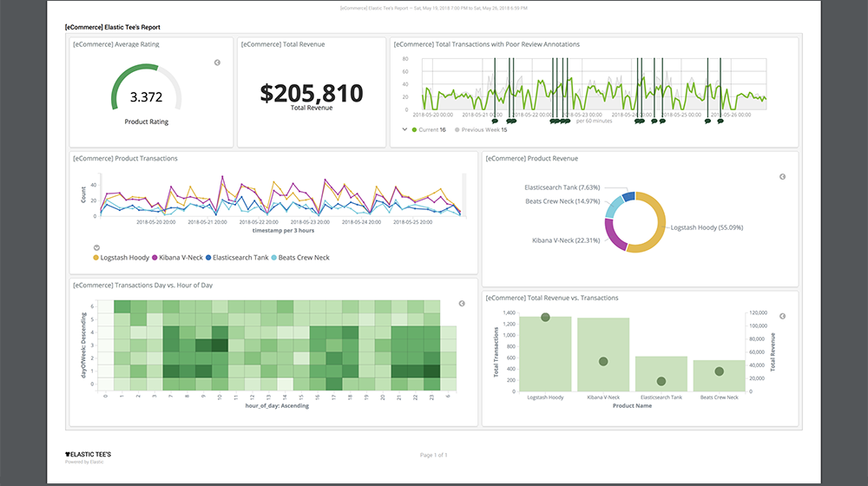
Task: Click Beats Crew Neck x-axis label under bars
Action: click(x=719, y=397)
